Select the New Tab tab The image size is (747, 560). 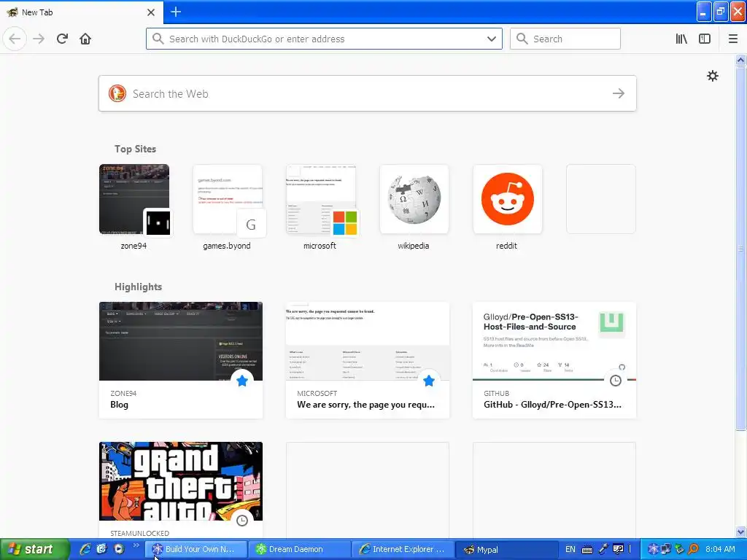82,12
